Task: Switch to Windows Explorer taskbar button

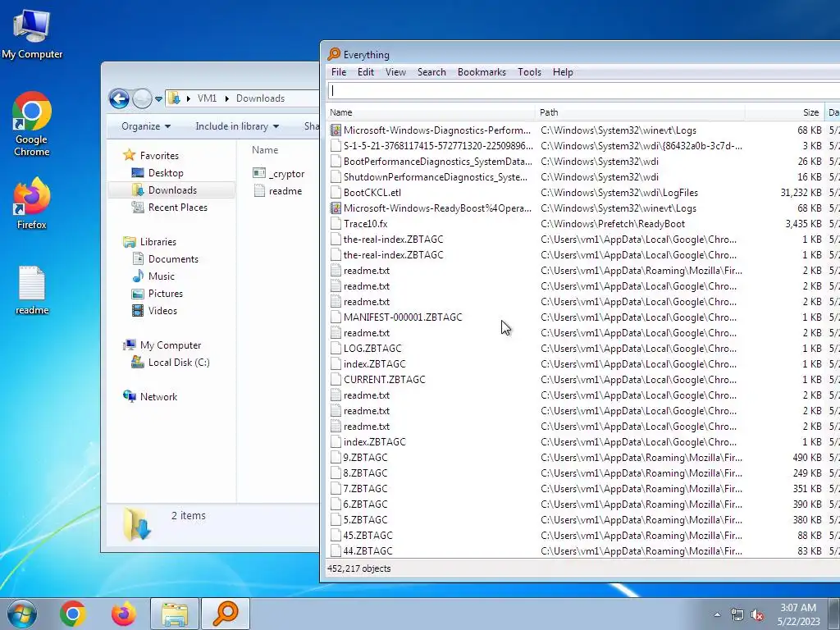Action: (x=175, y=614)
